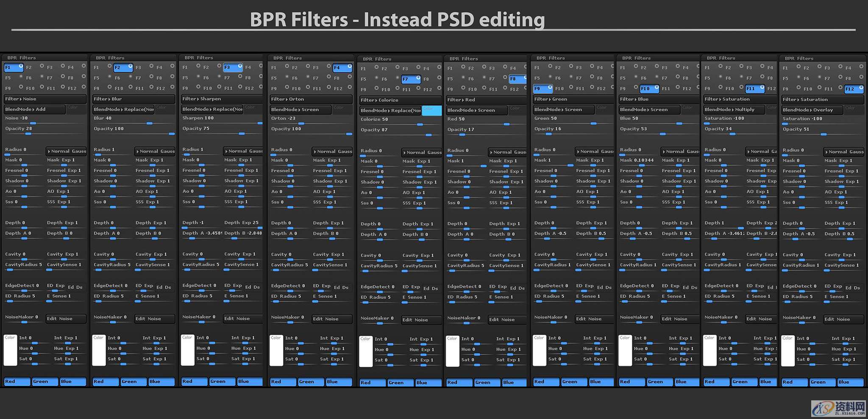The image size is (868, 419).
Task: Click Blue channel button in Filter Red panel
Action: tap(514, 383)
